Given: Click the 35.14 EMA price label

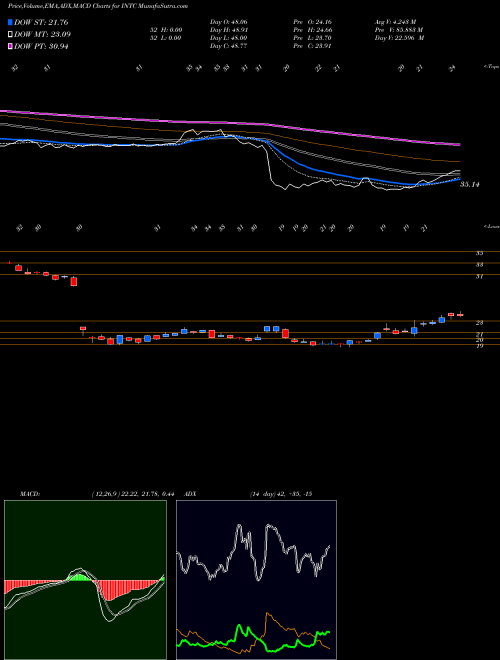Looking at the screenshot, I should tap(470, 184).
